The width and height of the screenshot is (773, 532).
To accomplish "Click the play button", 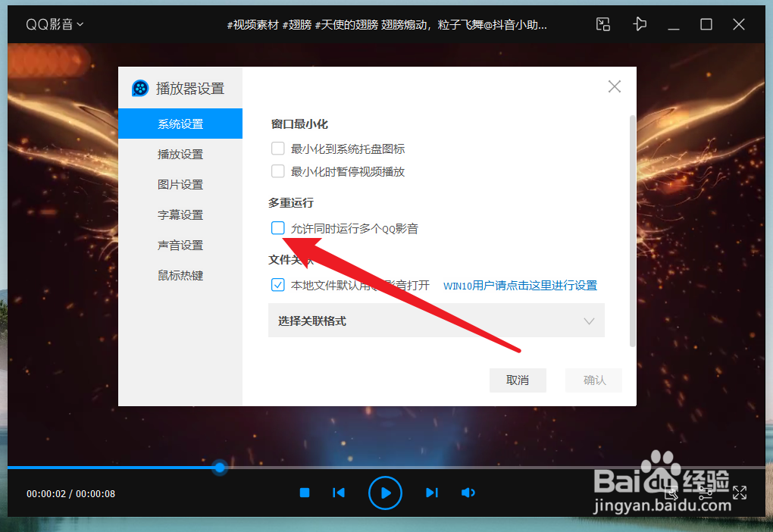I will point(385,493).
